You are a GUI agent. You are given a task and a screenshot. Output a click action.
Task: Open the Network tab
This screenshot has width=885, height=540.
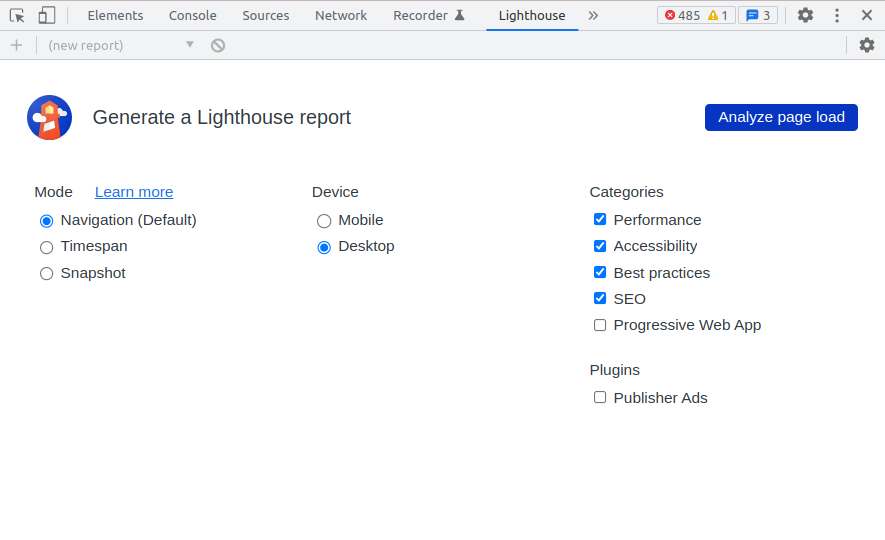click(341, 15)
